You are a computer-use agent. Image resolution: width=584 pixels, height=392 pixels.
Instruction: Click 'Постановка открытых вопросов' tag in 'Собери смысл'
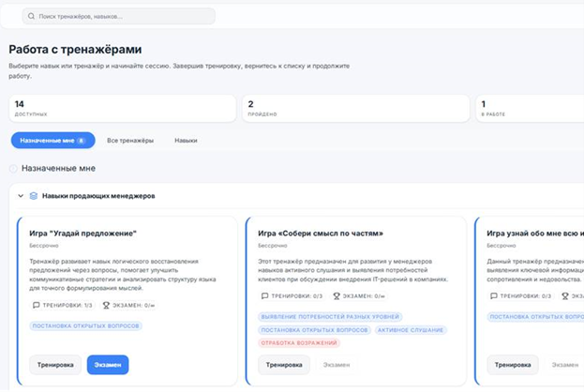click(x=314, y=330)
